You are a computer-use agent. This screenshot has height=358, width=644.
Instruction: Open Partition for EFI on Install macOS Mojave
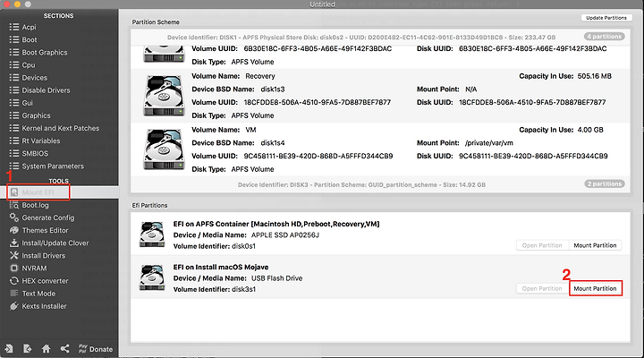pos(542,288)
